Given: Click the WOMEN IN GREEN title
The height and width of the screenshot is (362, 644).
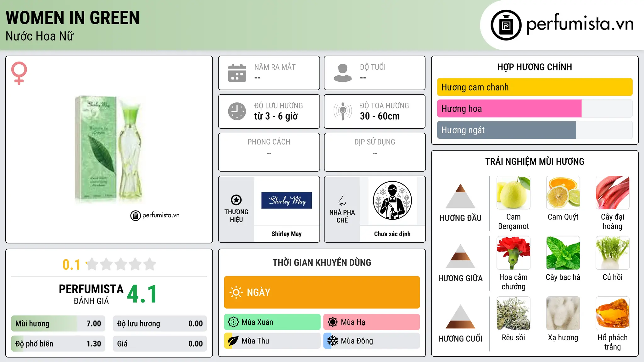Looking at the screenshot, I should pos(73,18).
